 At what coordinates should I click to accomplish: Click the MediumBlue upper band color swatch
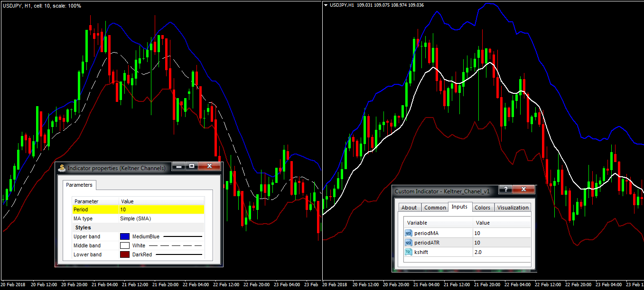(x=125, y=236)
